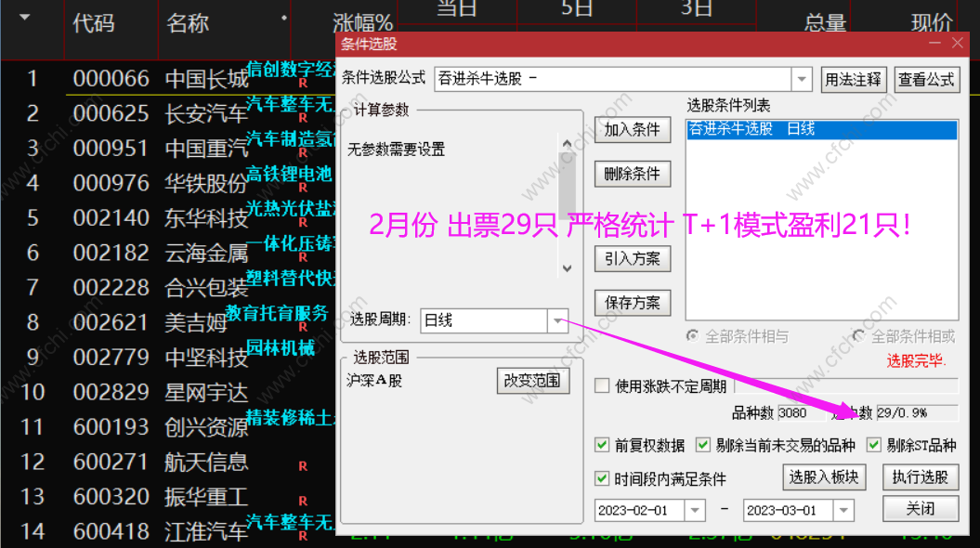View the formula via 查看公式
Image resolution: width=980 pixels, height=548 pixels.
pos(926,79)
